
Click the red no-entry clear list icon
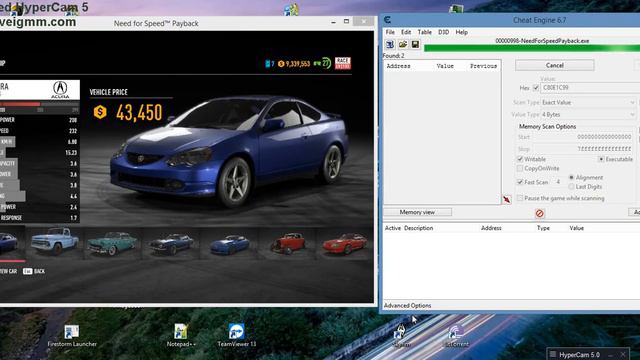click(x=540, y=213)
